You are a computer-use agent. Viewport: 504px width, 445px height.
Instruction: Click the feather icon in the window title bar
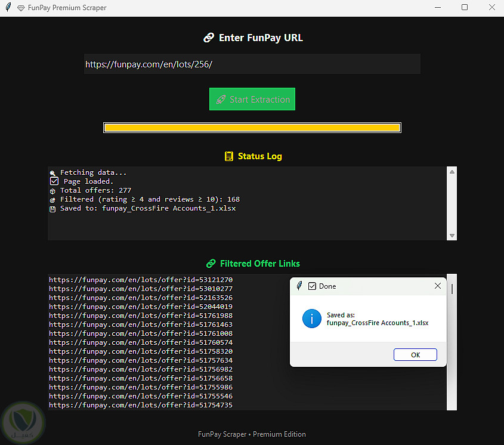(x=8, y=7)
